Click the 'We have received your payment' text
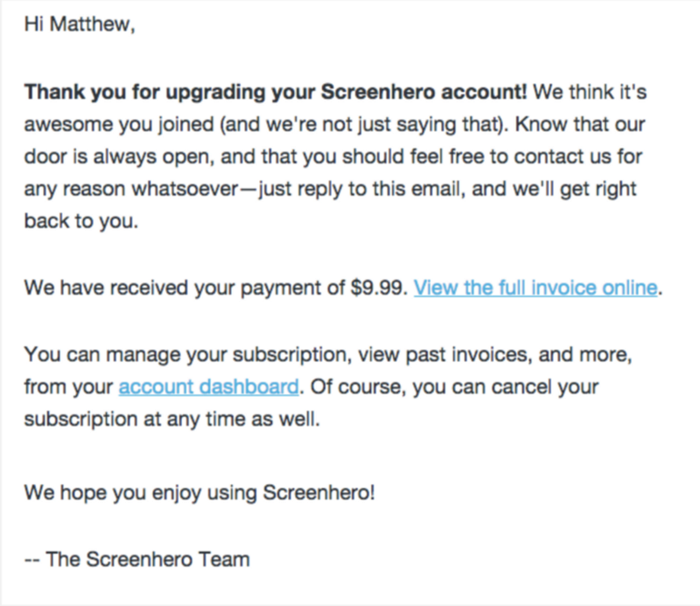The image size is (700, 606). (185, 288)
